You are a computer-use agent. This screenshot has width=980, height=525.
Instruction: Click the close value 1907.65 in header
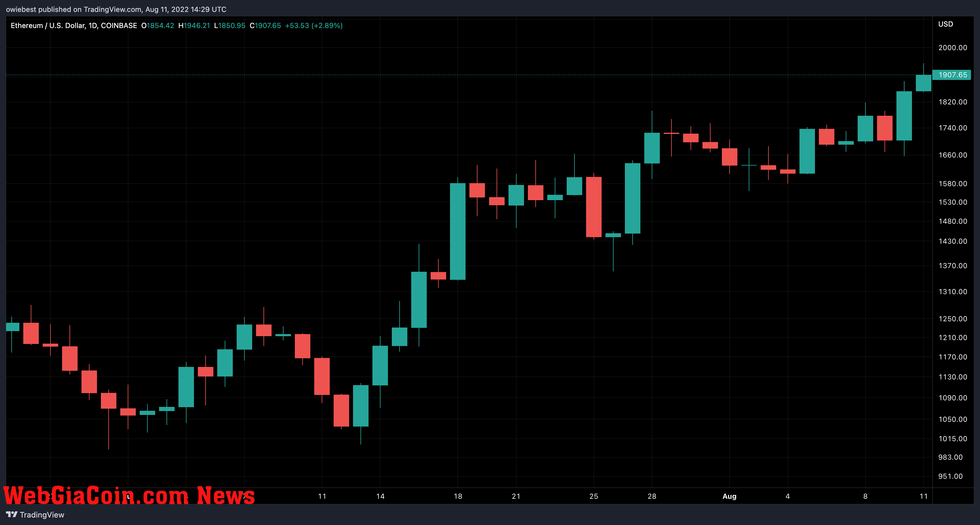tap(268, 25)
